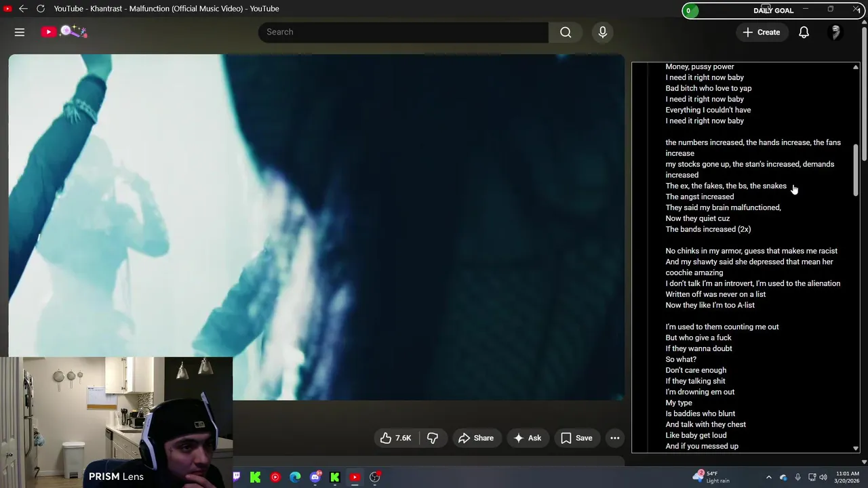Click lyric 'But who give a fuck'
This screenshot has height=488, width=868.
(x=698, y=338)
